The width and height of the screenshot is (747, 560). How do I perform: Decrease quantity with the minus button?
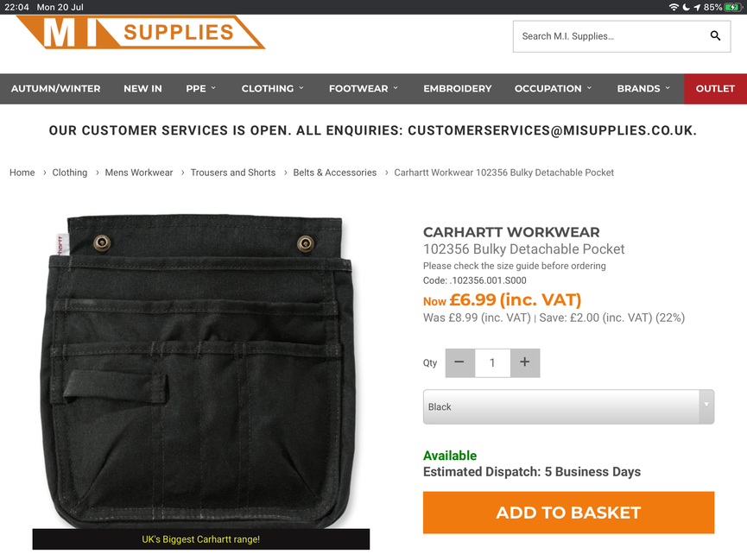click(x=459, y=363)
